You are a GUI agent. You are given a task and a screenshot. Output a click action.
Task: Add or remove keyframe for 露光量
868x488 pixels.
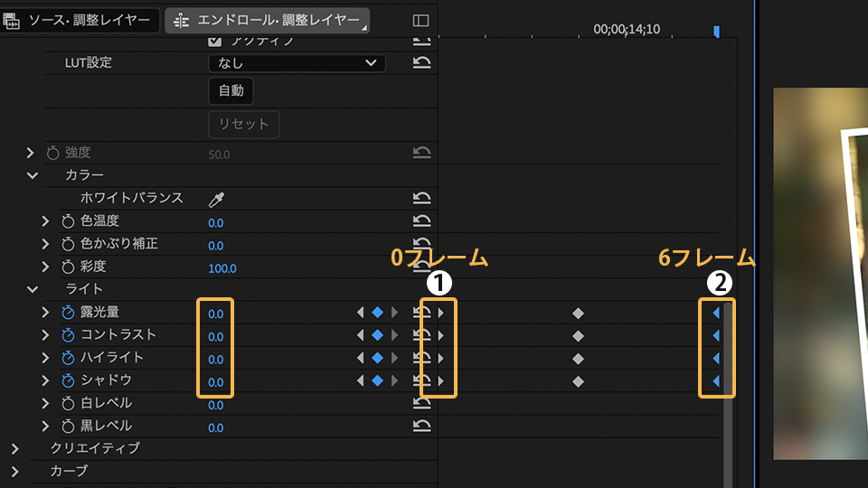(x=377, y=313)
